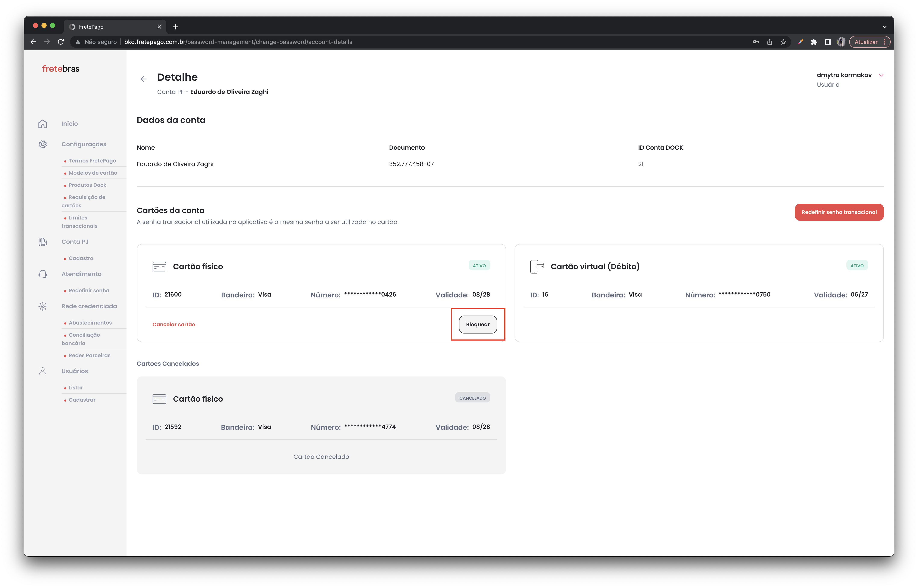Click the browser forward arrow

coord(47,42)
